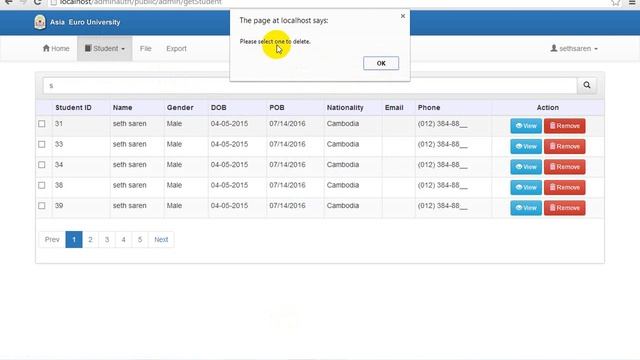Focus the student search input field
Screen dimensions: 640x360
pos(310,86)
